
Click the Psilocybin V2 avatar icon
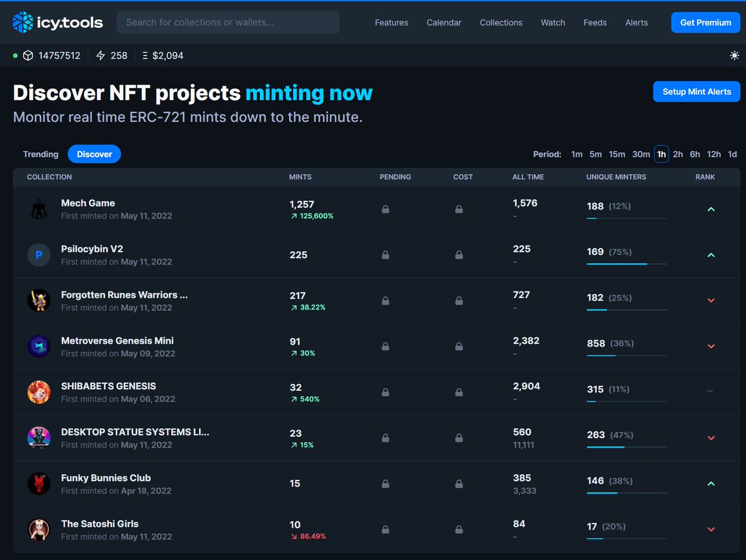39,255
